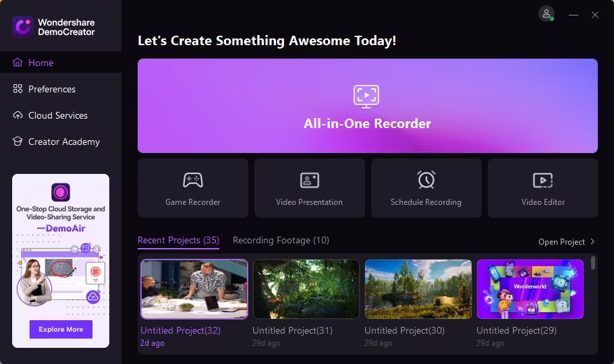
Task: Click the Schedule Recording label
Action: (426, 202)
